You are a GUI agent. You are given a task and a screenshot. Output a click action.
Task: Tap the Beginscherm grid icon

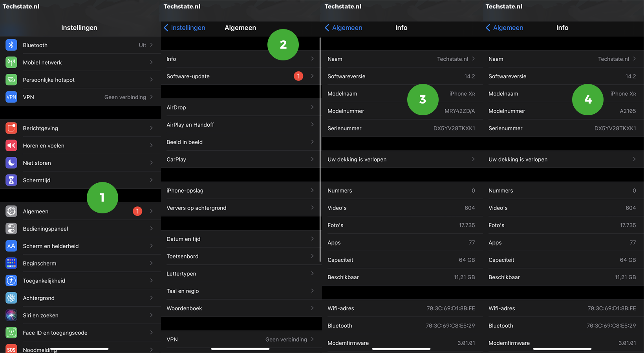[x=11, y=263]
